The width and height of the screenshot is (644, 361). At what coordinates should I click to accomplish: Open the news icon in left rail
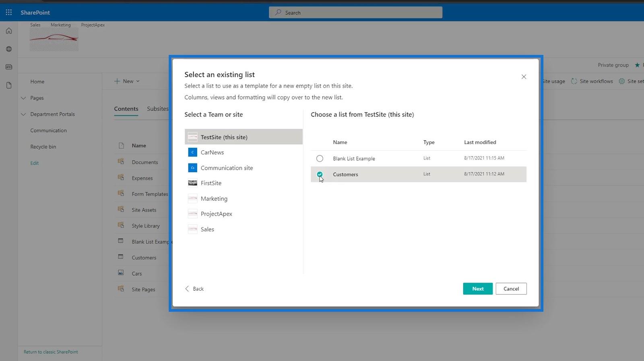(9, 67)
